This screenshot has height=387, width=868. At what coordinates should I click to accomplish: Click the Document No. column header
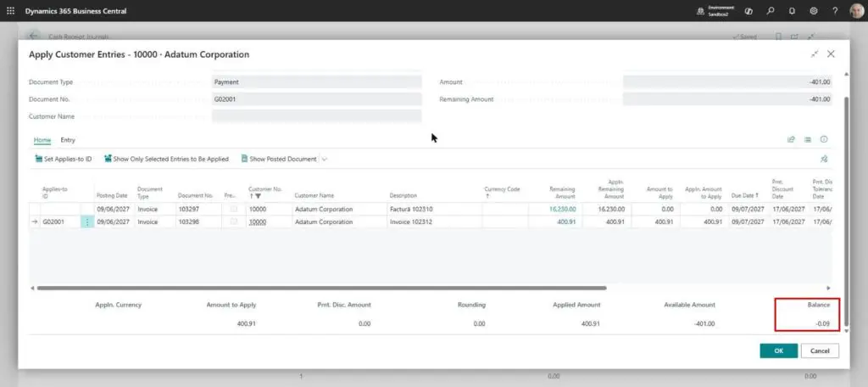(x=196, y=196)
